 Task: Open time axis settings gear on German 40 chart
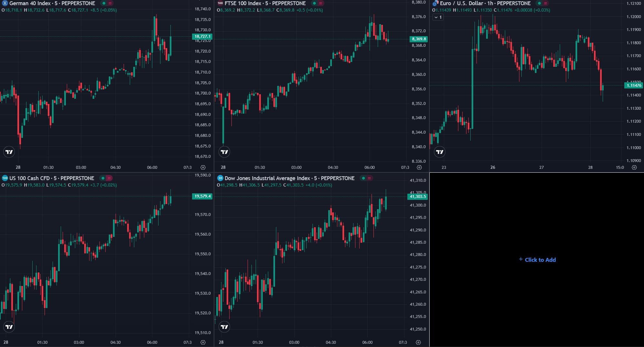point(203,168)
